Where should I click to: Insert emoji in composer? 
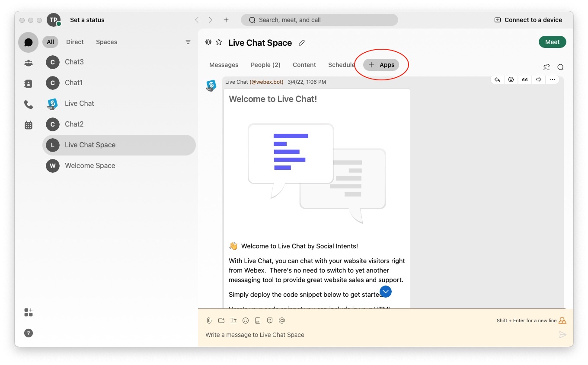[246, 321]
